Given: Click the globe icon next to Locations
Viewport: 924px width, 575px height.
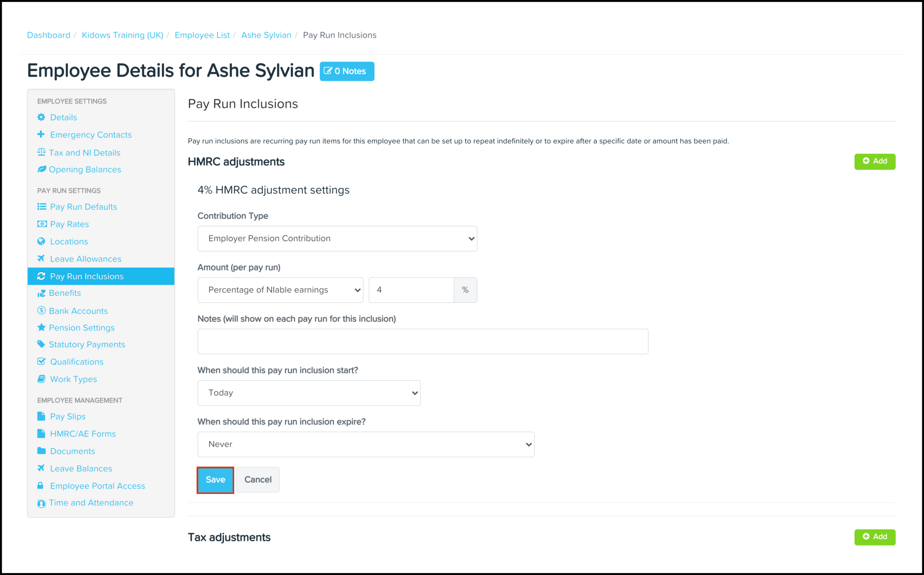Looking at the screenshot, I should 41,242.
